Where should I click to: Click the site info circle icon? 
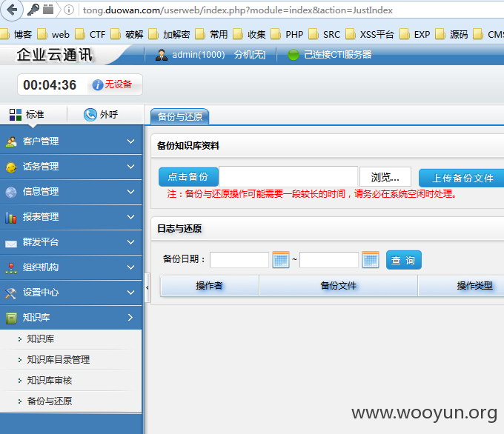coord(68,10)
